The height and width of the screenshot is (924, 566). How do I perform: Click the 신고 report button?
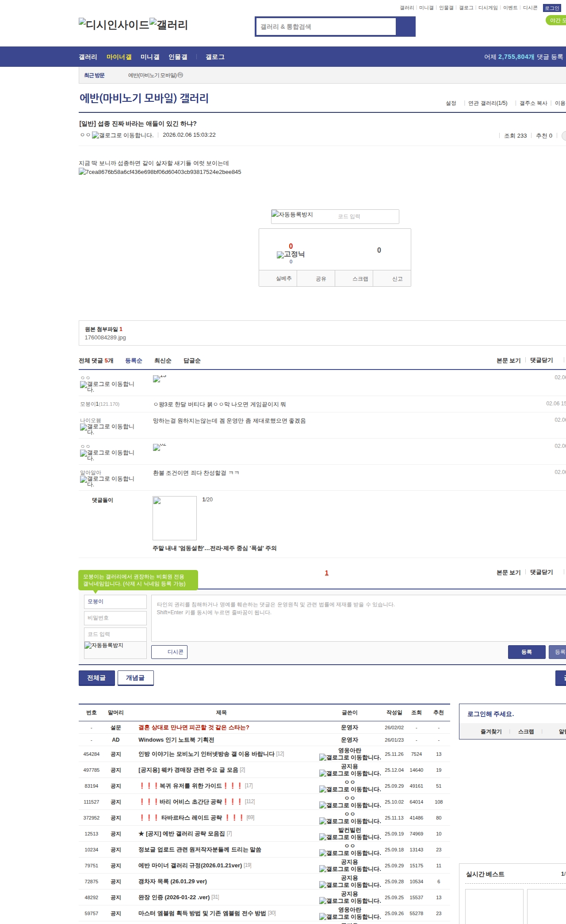pyautogui.click(x=397, y=279)
